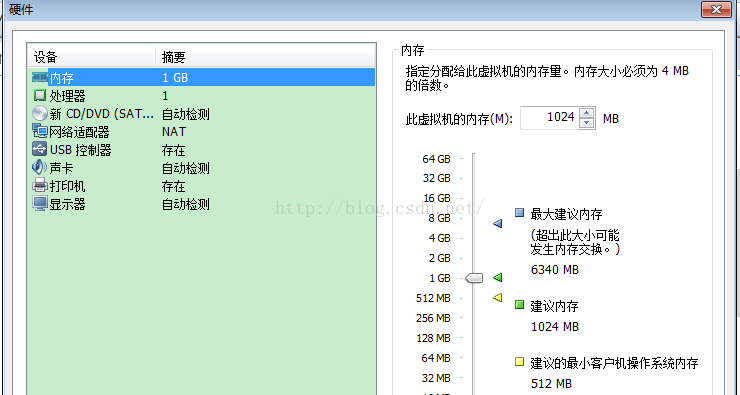Click the green 建议内存 legend square

(519, 305)
